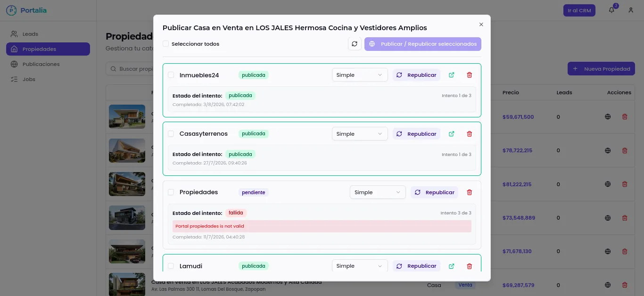Open Publicaciones in the sidebar

48,64
